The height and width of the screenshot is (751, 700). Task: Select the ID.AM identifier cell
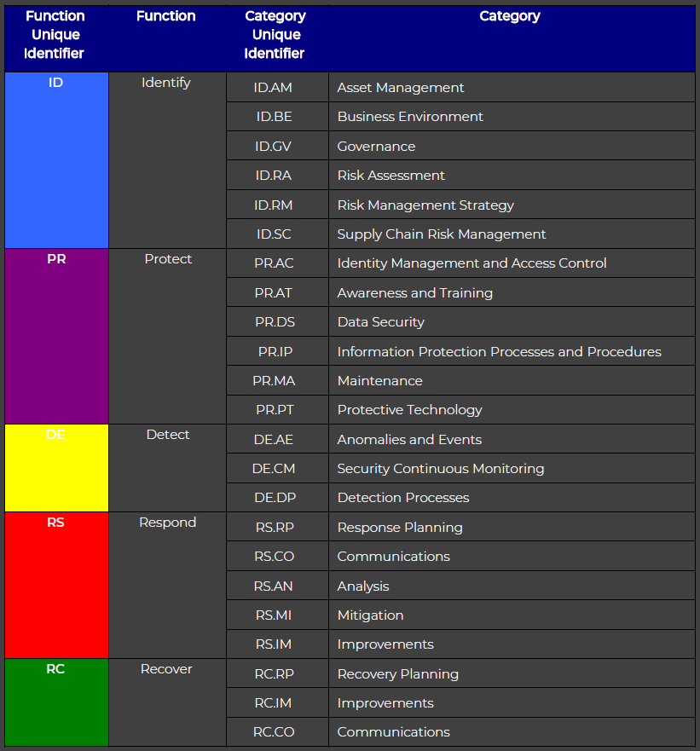pyautogui.click(x=277, y=87)
